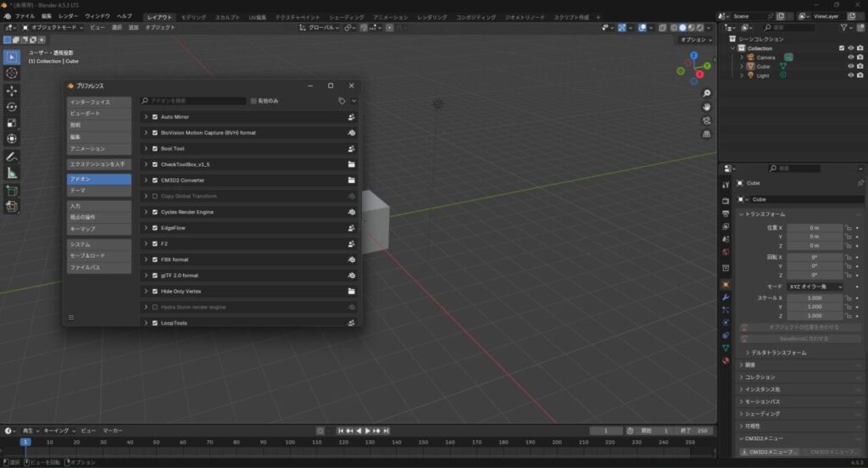868x468 pixels.
Task: Open the Global (グローバル) orientation dropdown
Action: [x=319, y=28]
